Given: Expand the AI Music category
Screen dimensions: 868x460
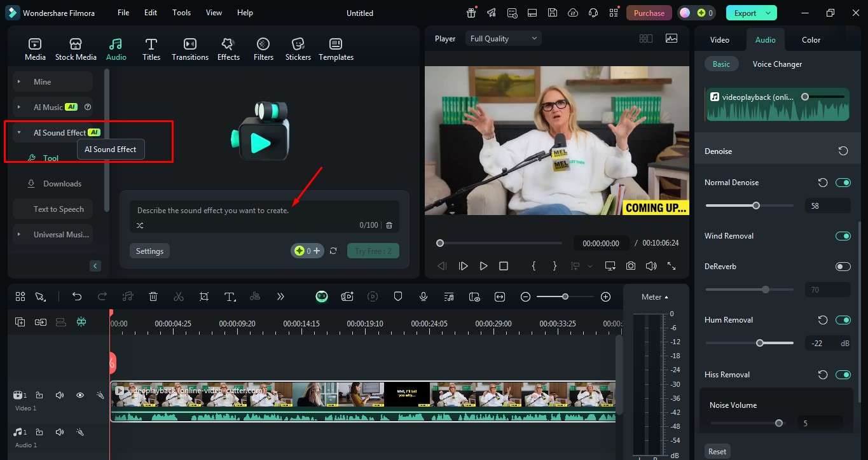Looking at the screenshot, I should (x=19, y=107).
